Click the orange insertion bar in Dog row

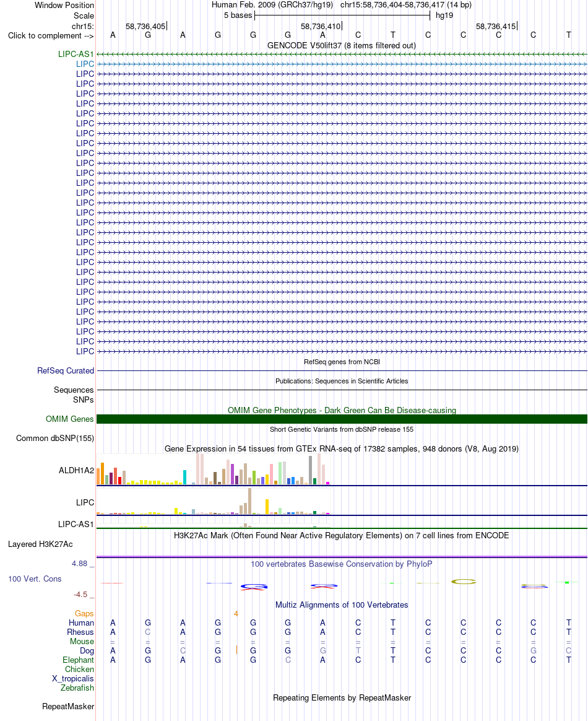click(236, 650)
